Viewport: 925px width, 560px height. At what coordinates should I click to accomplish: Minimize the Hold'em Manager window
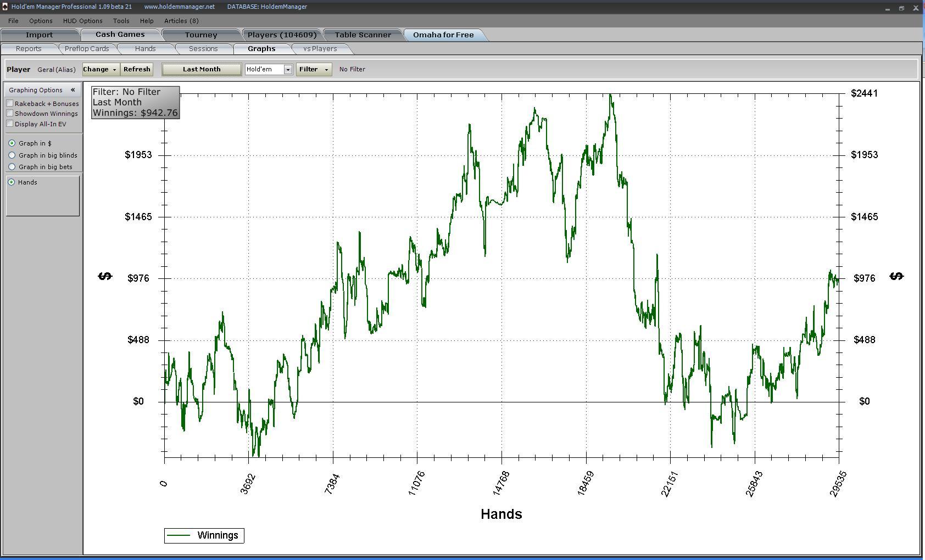point(888,8)
